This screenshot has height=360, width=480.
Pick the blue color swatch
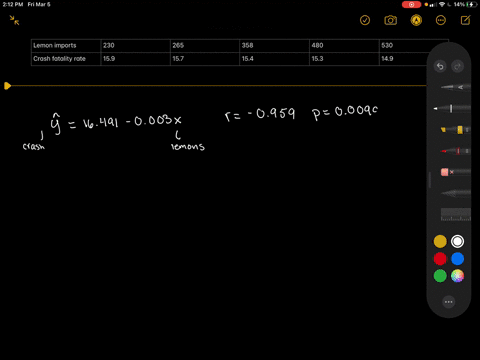point(457,259)
